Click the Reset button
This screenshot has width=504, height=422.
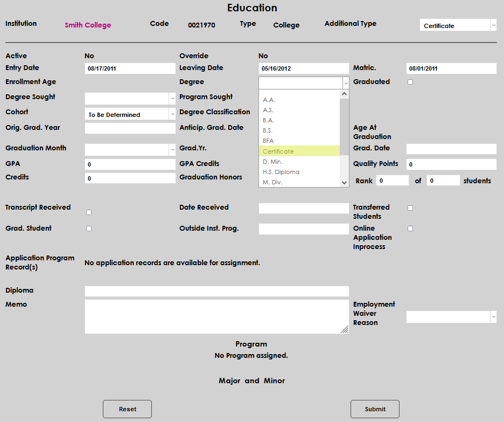coord(127,409)
